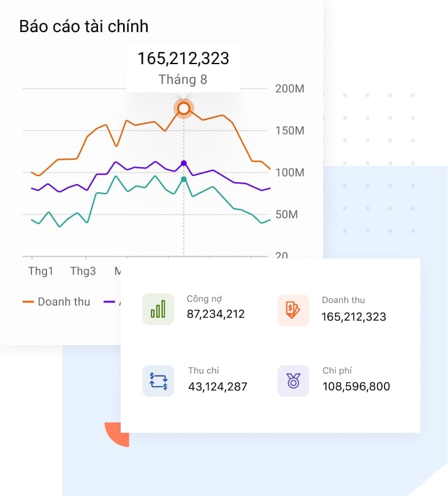The image size is (448, 496).
Task: Click the Thg1 x-axis label
Action: coord(41,272)
